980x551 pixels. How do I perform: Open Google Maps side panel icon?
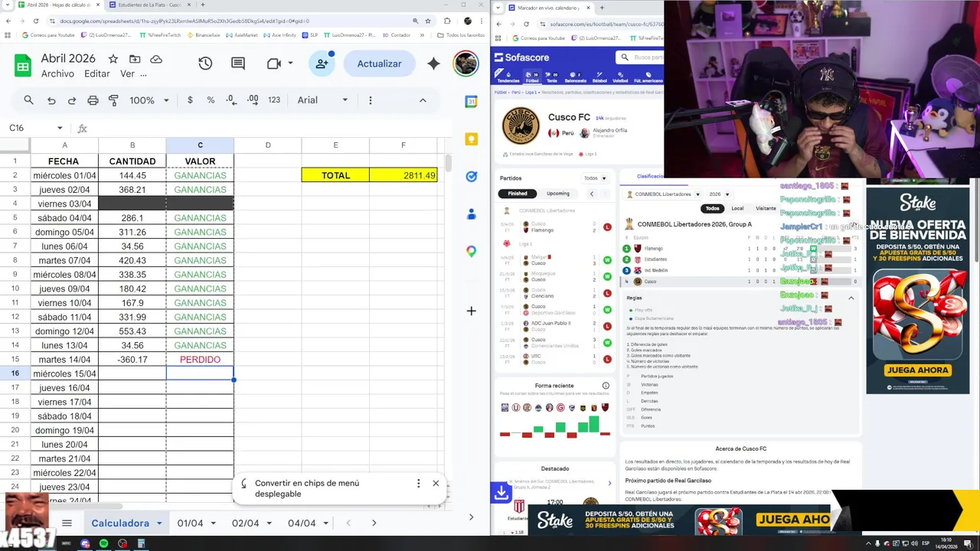472,252
